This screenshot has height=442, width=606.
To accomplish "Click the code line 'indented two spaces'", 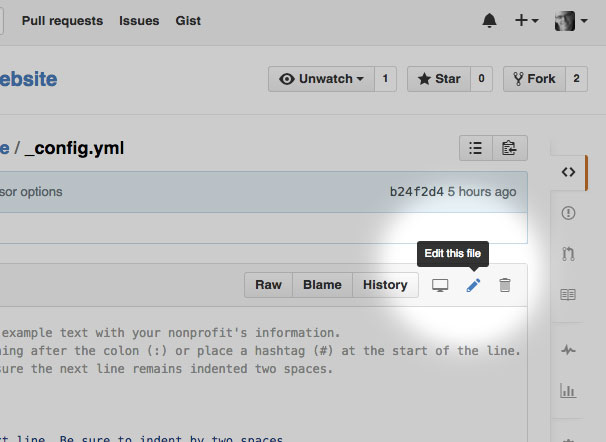I will pyautogui.click(x=166, y=369).
